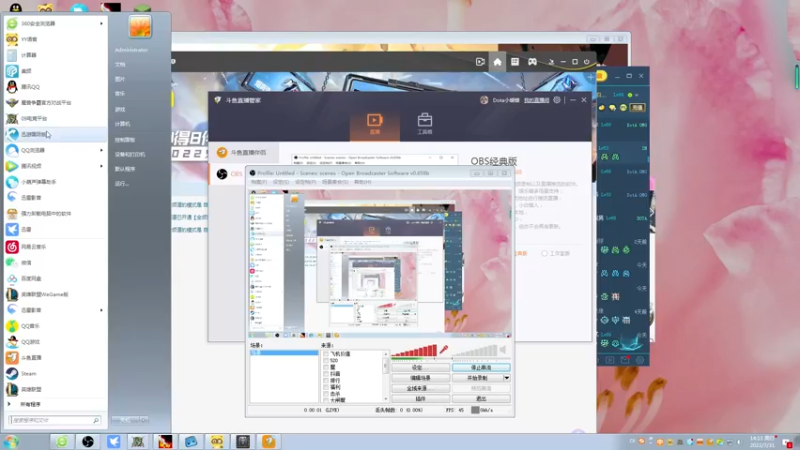
Task: Select the 工作室版 radio button
Action: click(x=544, y=254)
